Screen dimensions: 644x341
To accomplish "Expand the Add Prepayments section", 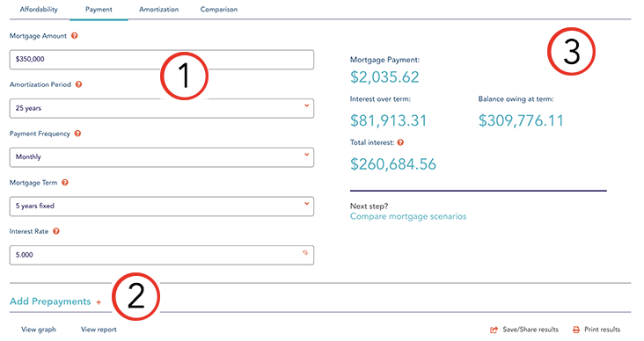I will (55, 301).
